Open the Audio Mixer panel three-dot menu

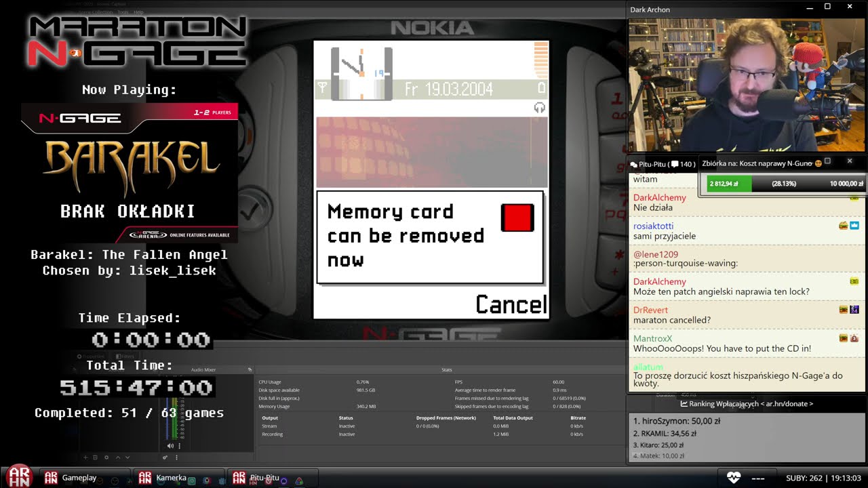(176, 457)
